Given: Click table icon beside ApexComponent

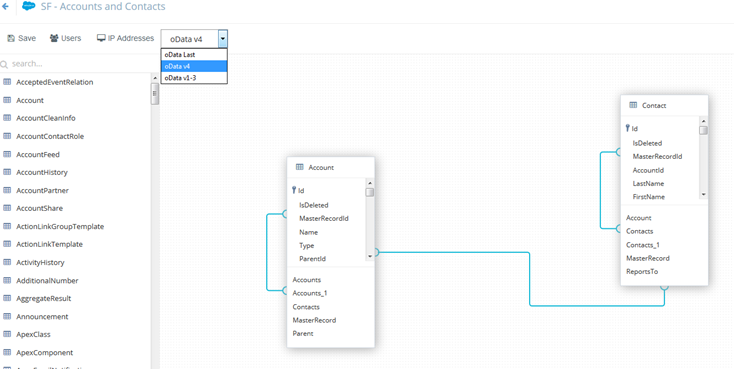Looking at the screenshot, I should click(7, 353).
